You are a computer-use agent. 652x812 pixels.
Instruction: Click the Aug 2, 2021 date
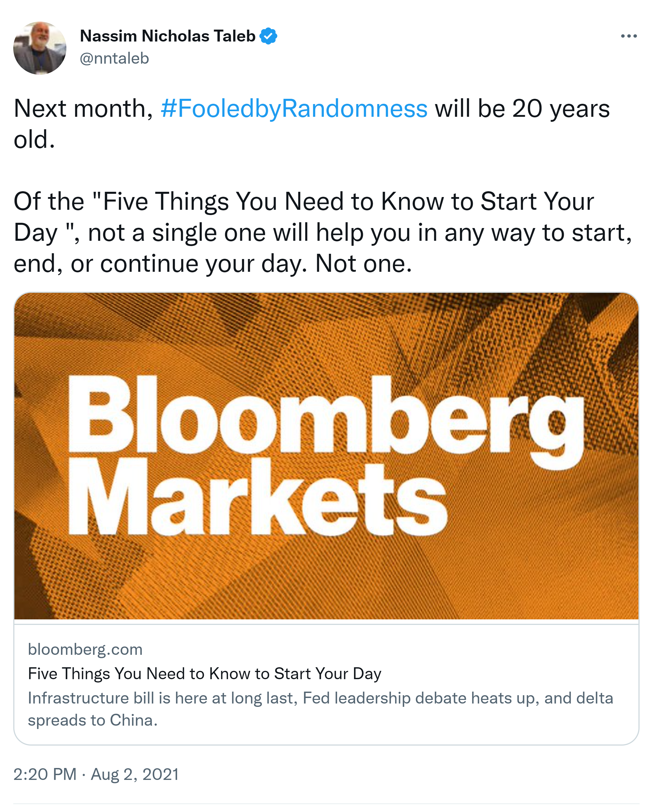click(x=135, y=774)
